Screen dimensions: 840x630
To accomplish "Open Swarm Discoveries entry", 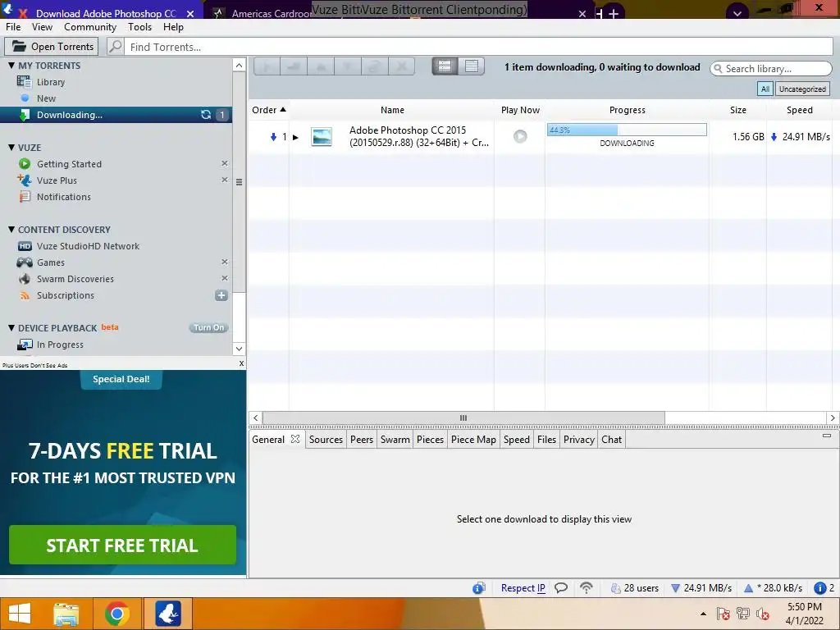I will 75,279.
